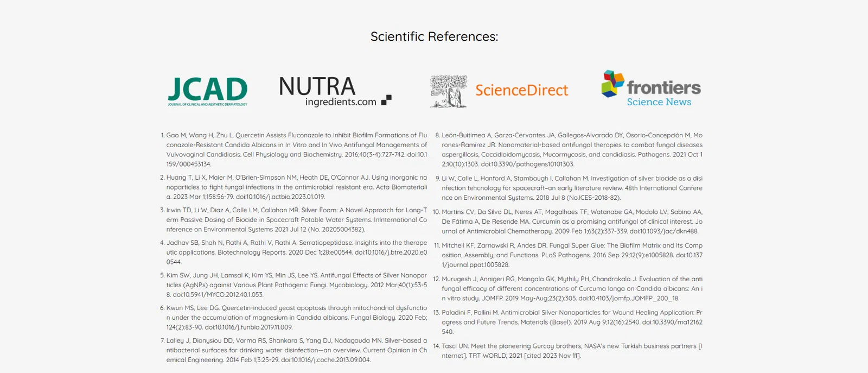Open Martins Curcumin antifungal reference 10
The width and height of the screenshot is (868, 373).
(x=572, y=222)
